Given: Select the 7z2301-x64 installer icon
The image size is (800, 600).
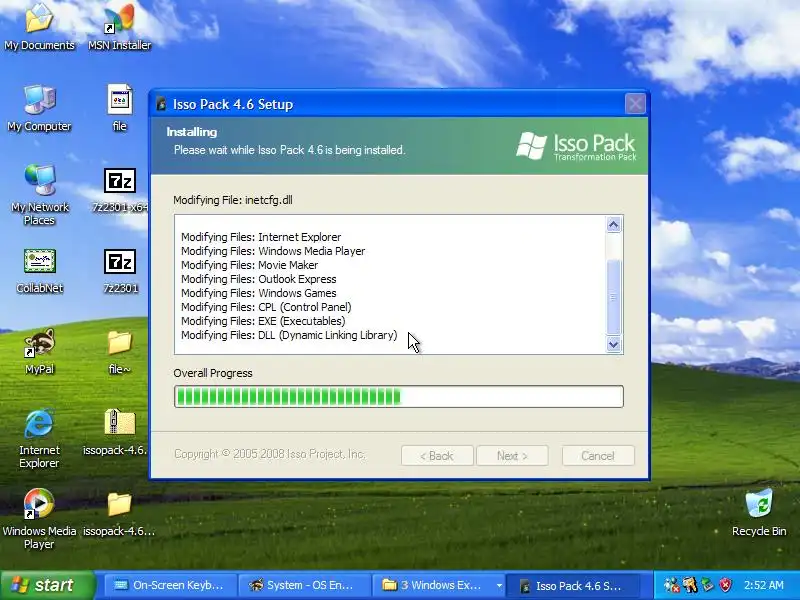Looking at the screenshot, I should (120, 189).
